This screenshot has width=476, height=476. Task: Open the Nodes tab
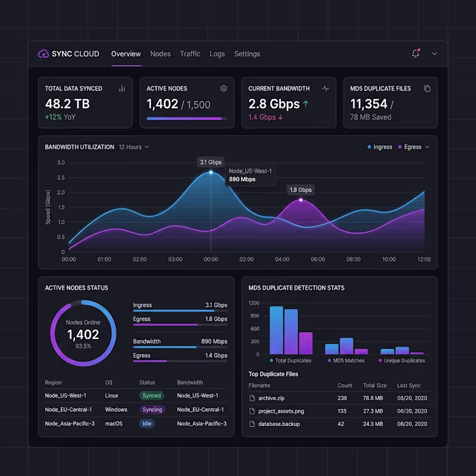tap(160, 54)
